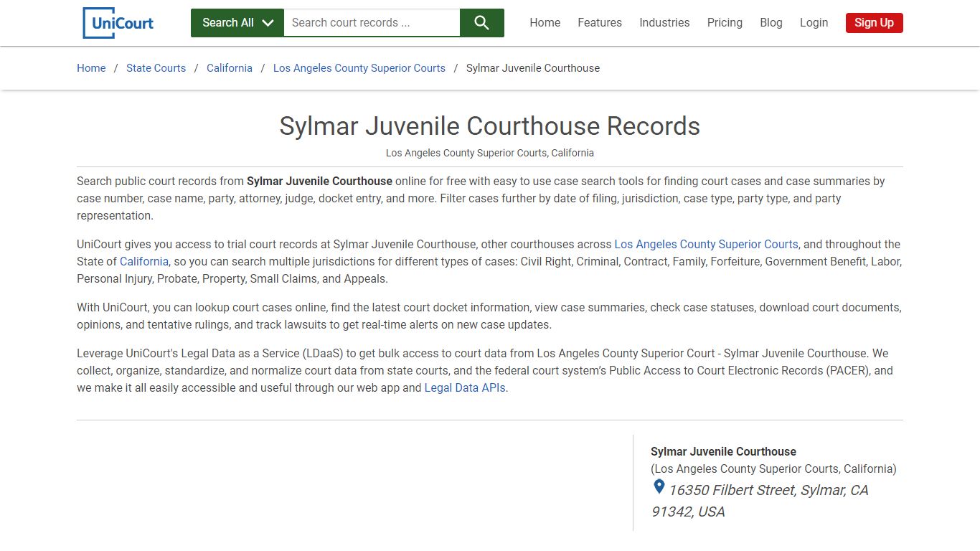Select California breadcrumb link
The height and width of the screenshot is (551, 980).
click(x=230, y=68)
